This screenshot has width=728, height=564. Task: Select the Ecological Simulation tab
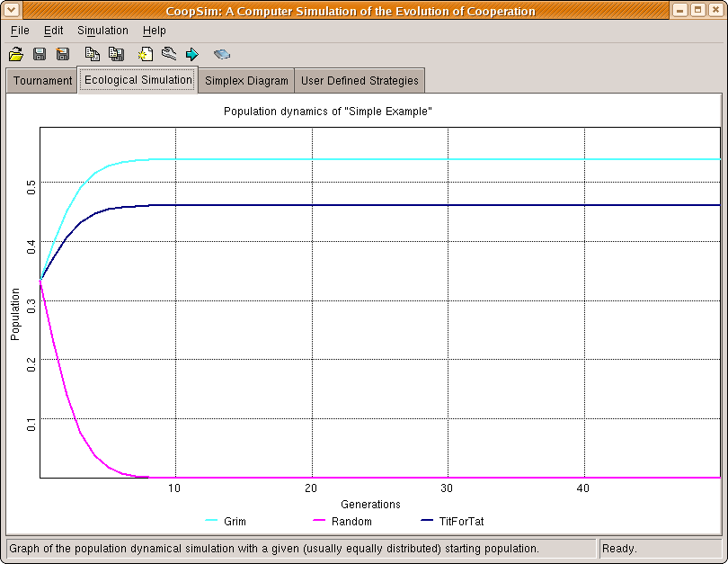pos(138,80)
